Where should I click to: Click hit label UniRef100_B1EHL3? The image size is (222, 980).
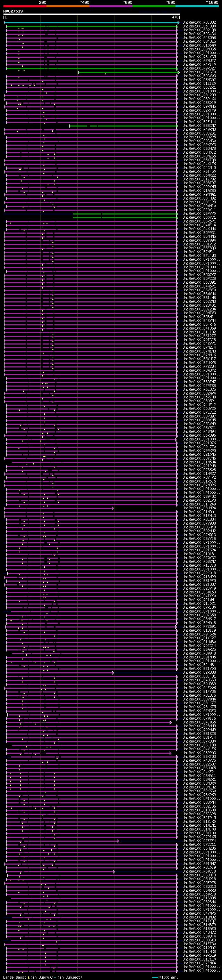pos(199,516)
